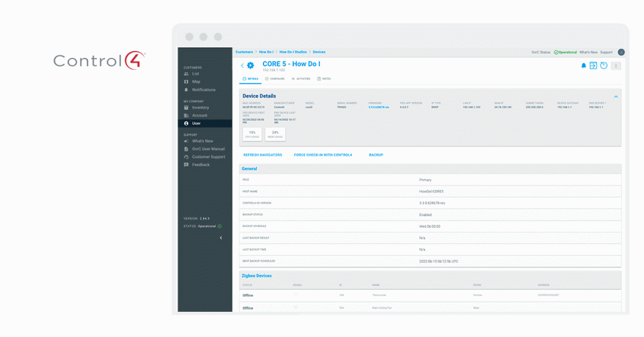
Task: Click Force Check-In With Control4
Action: pyautogui.click(x=323, y=155)
